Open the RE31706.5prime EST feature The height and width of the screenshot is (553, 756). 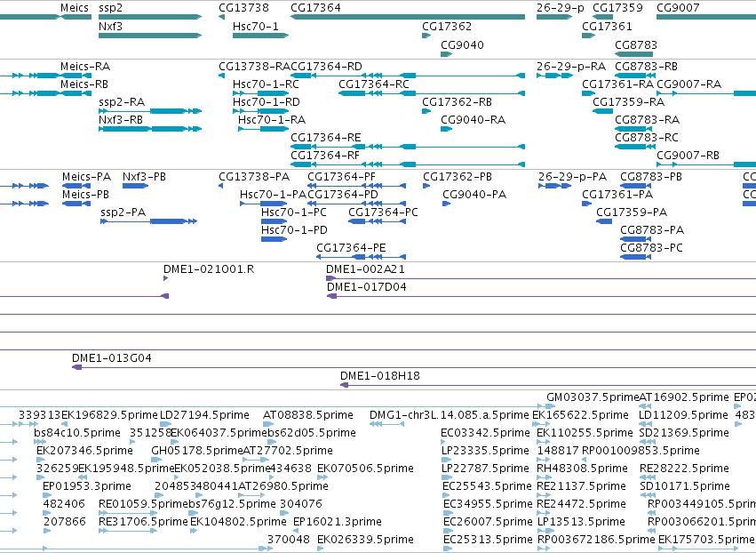(128, 531)
